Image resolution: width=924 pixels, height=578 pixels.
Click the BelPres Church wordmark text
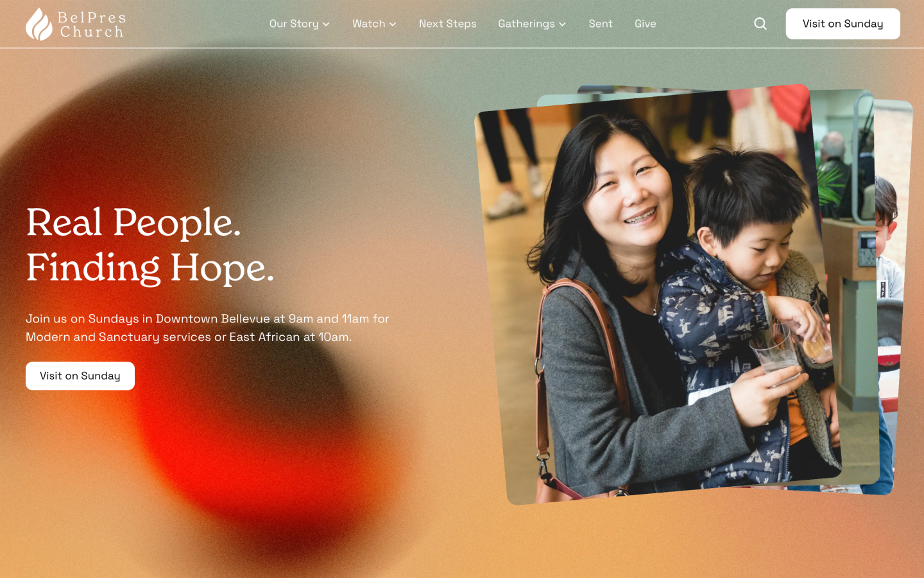point(92,24)
